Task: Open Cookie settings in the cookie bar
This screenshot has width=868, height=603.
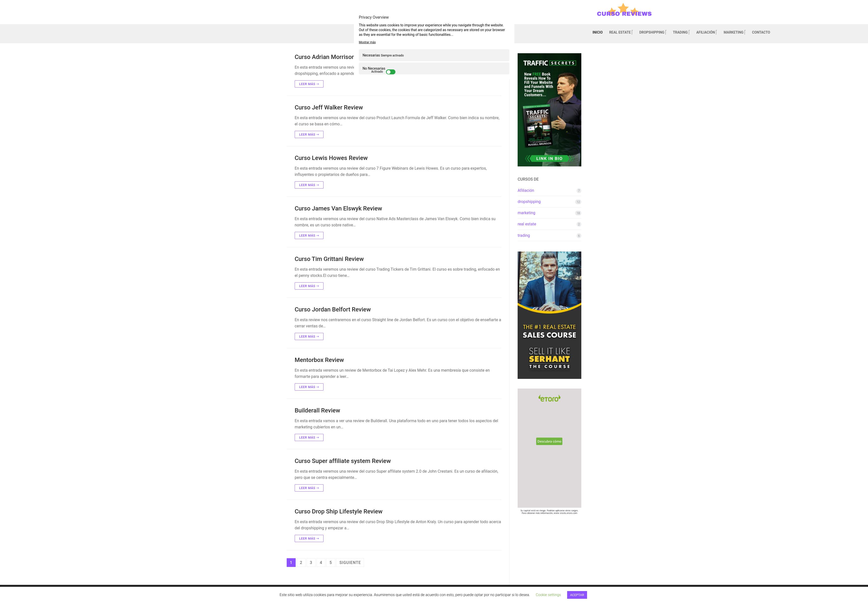Action: click(x=548, y=595)
